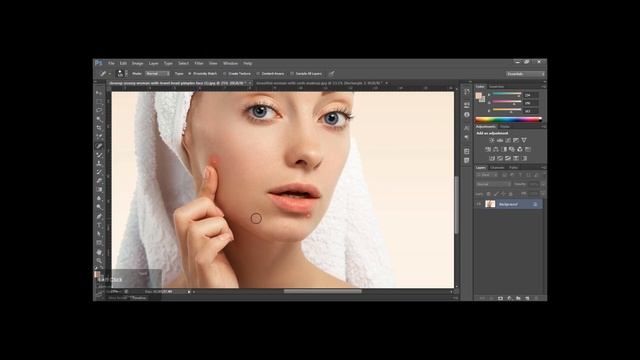
Task: Select the Rectangular Marquee tool
Action: point(99,102)
